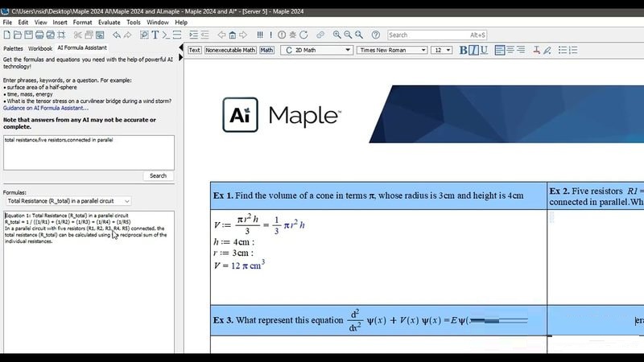Open the Window menu
The image size is (644, 362).
158,23
